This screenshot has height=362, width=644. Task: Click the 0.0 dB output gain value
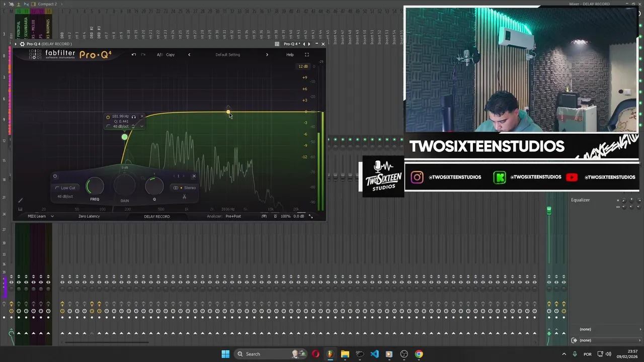pyautogui.click(x=299, y=216)
